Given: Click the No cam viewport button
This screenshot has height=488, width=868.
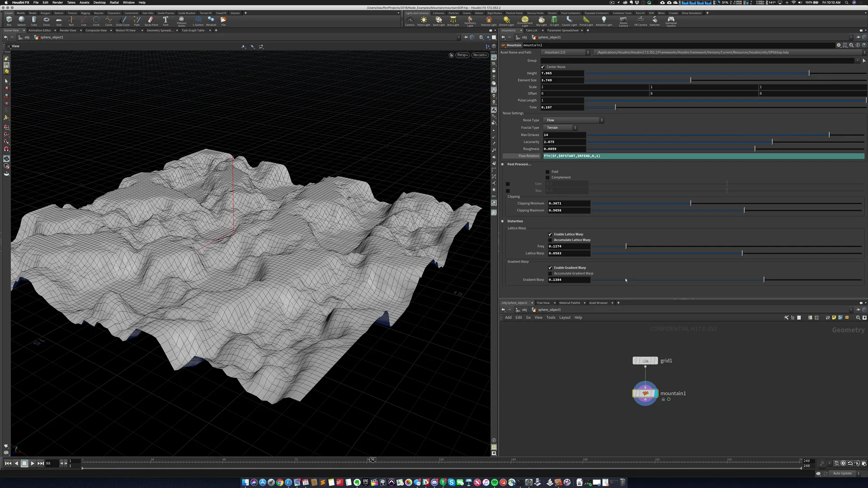Looking at the screenshot, I should (479, 55).
